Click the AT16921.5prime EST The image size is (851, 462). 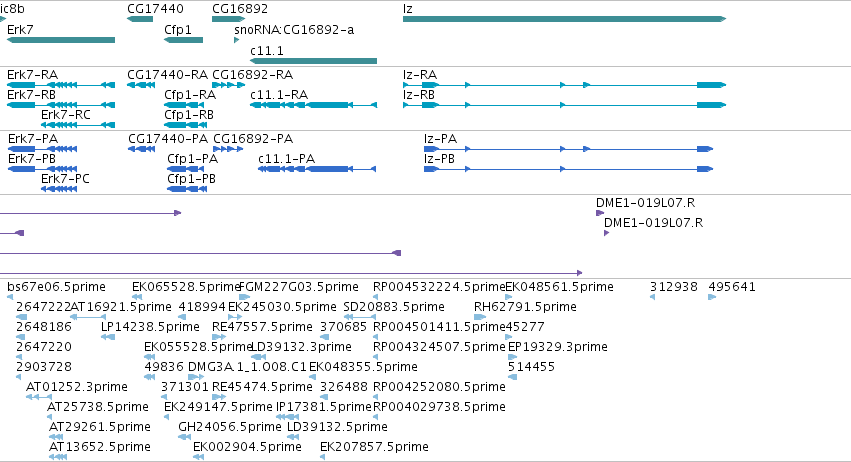tap(88, 318)
